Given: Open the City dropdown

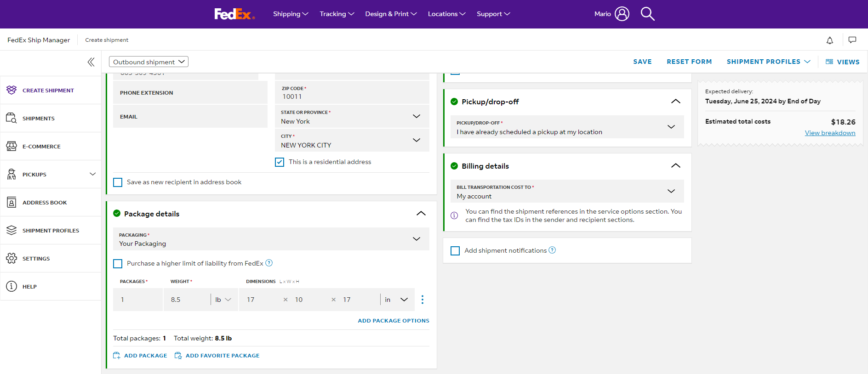Looking at the screenshot, I should point(352,140).
